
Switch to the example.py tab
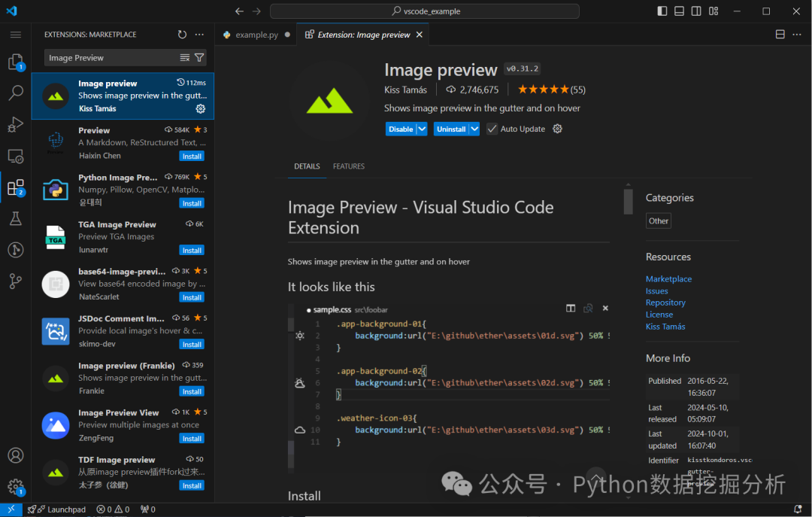[256, 35]
